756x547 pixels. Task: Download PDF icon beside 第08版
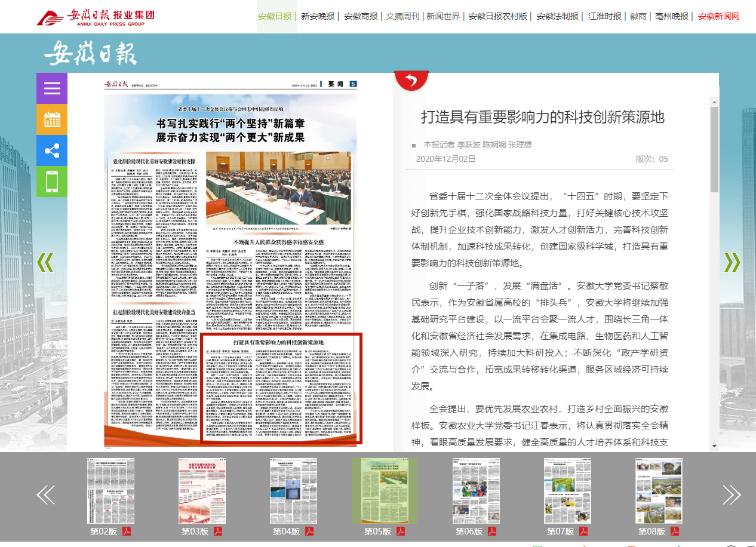[x=675, y=531]
